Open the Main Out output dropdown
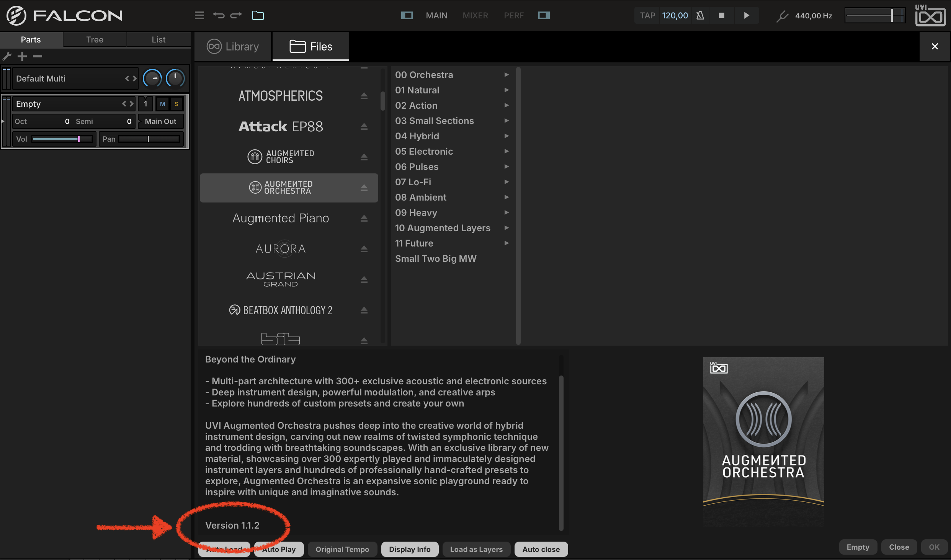951x560 pixels. point(160,121)
